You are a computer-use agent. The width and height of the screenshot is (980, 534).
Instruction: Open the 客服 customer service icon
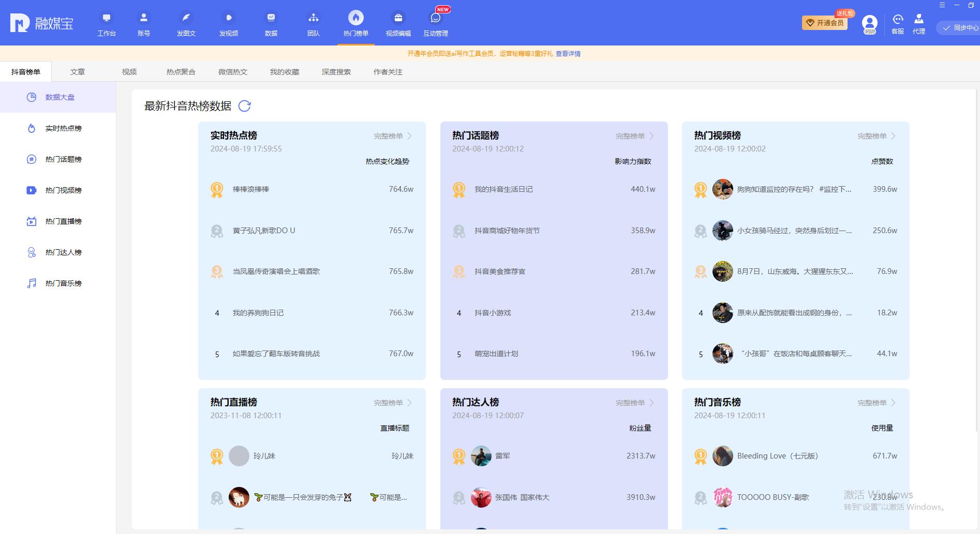pos(897,22)
